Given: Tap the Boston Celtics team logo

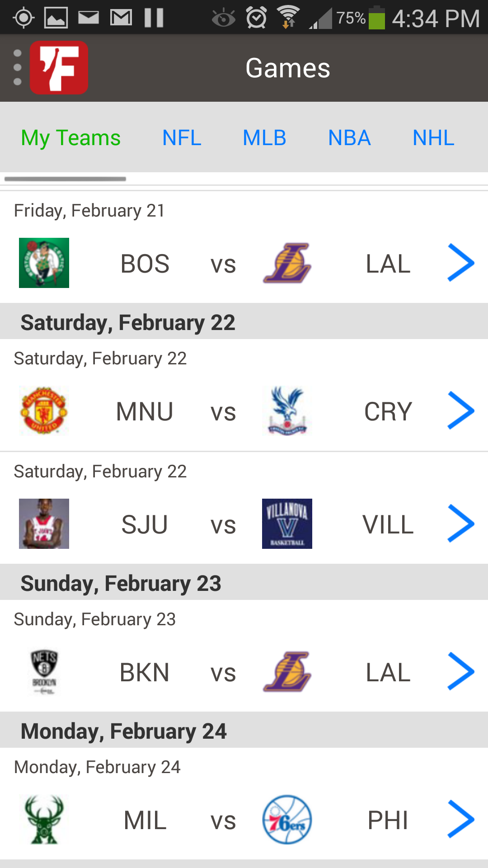Looking at the screenshot, I should click(44, 263).
